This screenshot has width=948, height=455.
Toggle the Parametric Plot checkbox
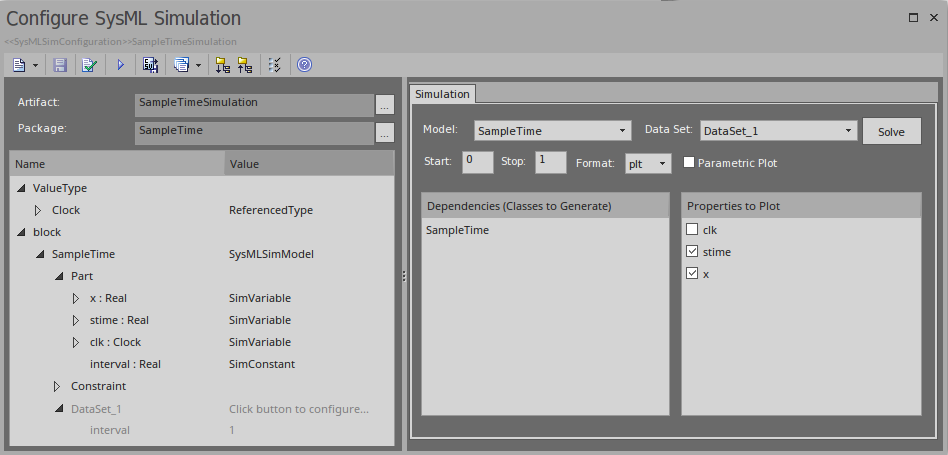pos(689,163)
